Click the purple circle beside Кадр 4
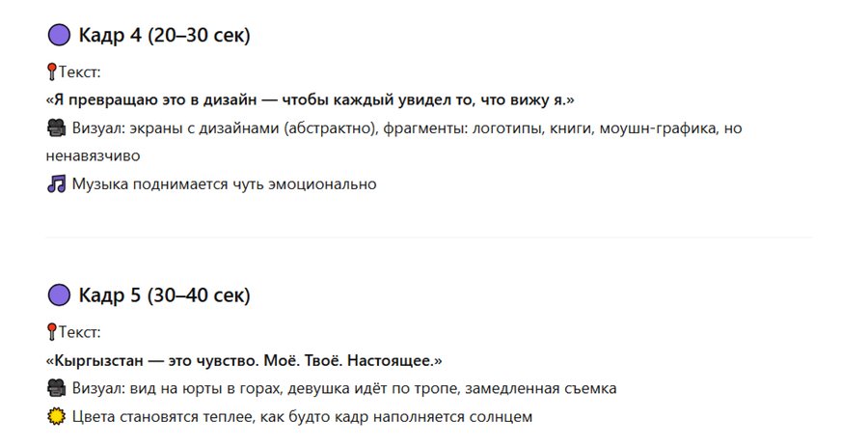 pyautogui.click(x=59, y=36)
